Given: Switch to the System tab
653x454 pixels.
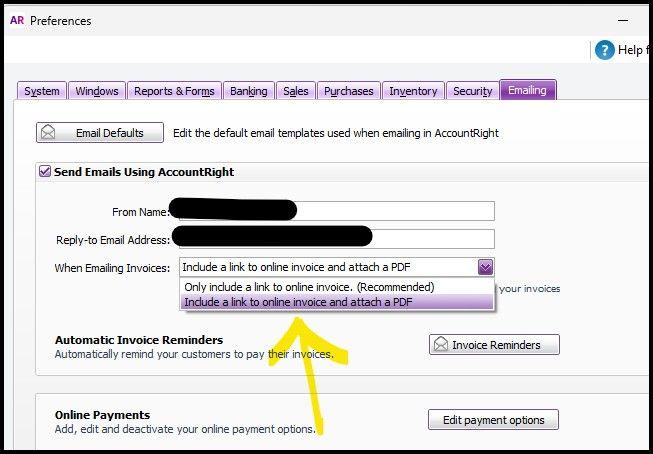Looking at the screenshot, I should pyautogui.click(x=42, y=91).
